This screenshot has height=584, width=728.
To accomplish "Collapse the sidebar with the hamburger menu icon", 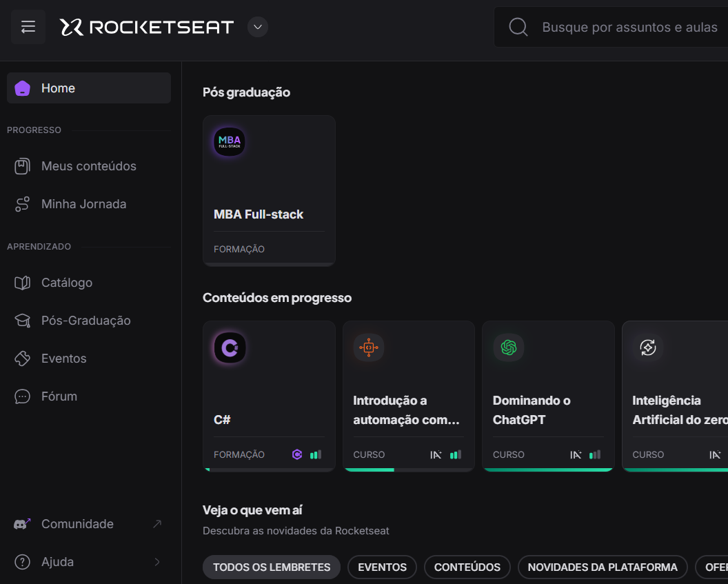I will [x=28, y=27].
